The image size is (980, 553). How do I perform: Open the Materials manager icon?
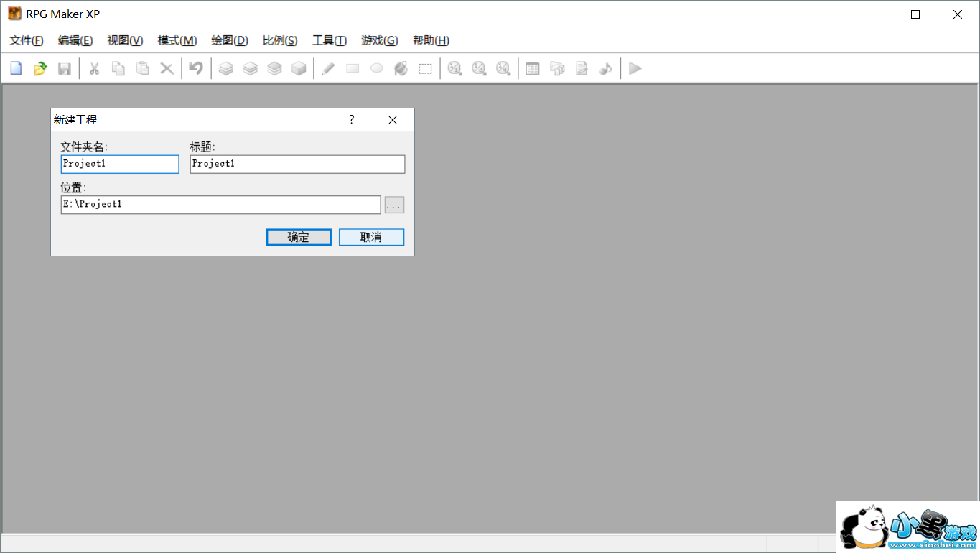(557, 68)
